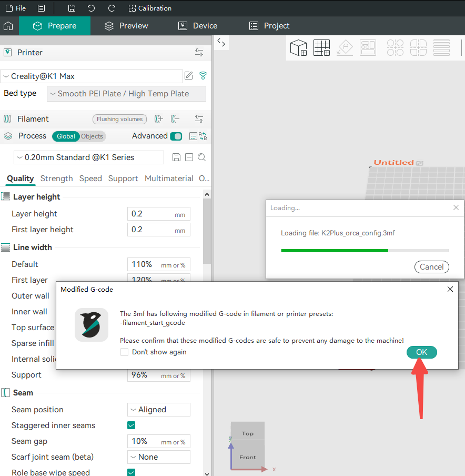Image resolution: width=465 pixels, height=476 pixels.
Task: Open the Seam position dropdown
Action: 159,410
